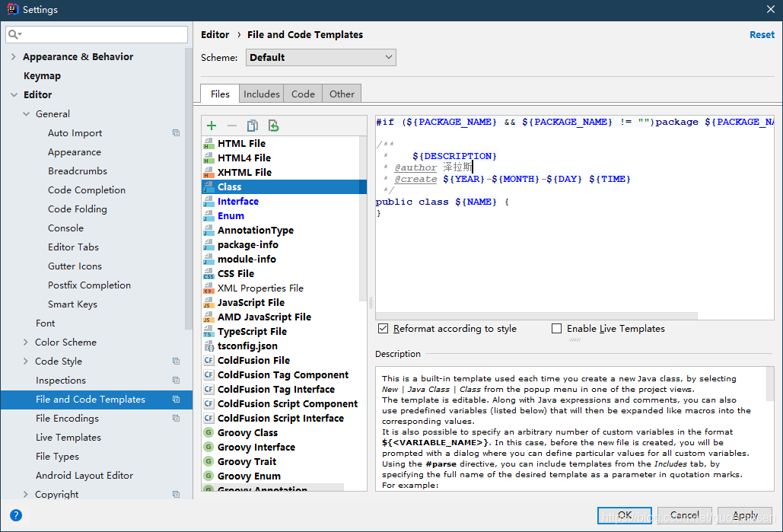Open the Scheme Default dropdown
Viewport: 783px width, 532px height.
[x=320, y=57]
